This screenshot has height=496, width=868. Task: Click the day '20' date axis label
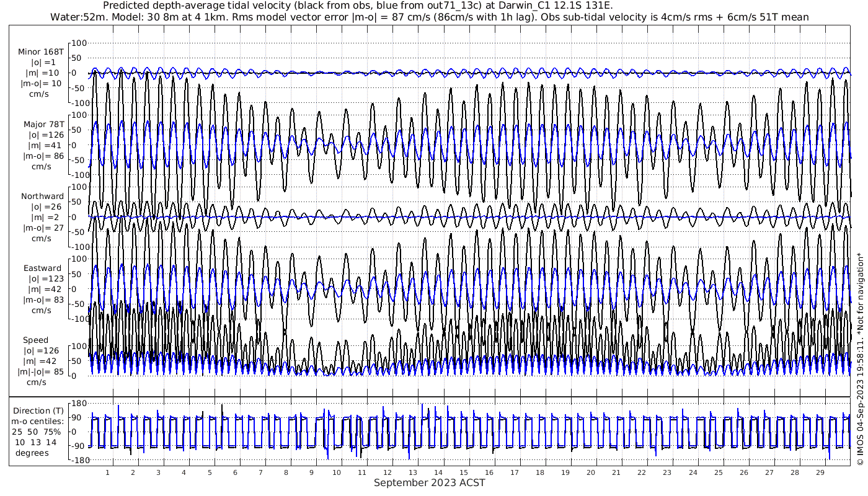pyautogui.click(x=591, y=472)
